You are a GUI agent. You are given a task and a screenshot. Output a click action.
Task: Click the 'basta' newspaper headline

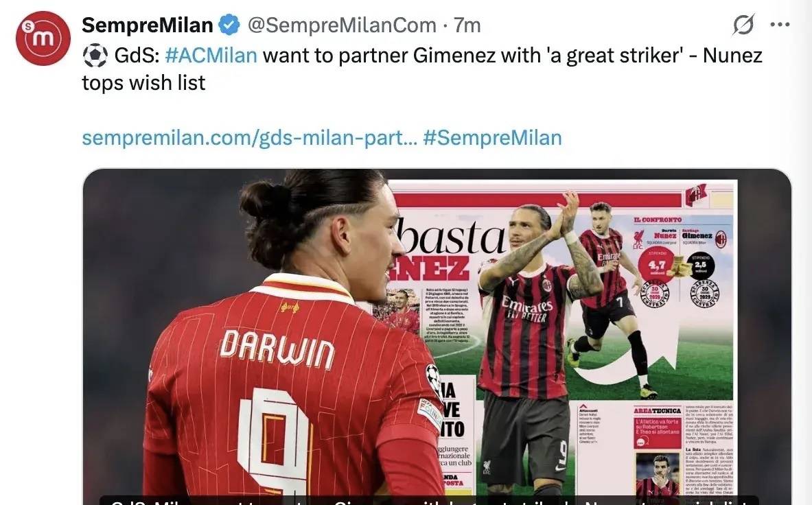point(449,237)
